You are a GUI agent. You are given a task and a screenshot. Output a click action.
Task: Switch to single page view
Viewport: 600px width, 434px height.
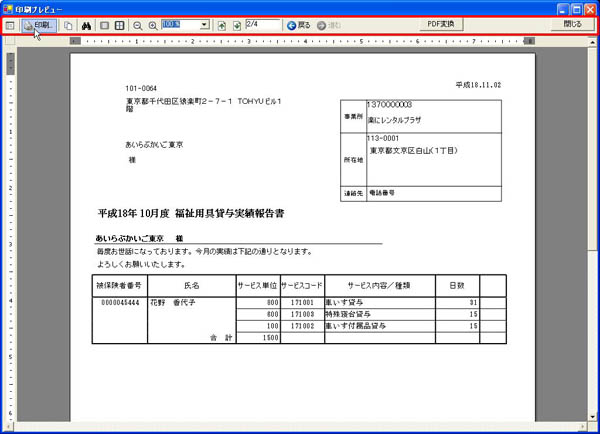point(104,26)
